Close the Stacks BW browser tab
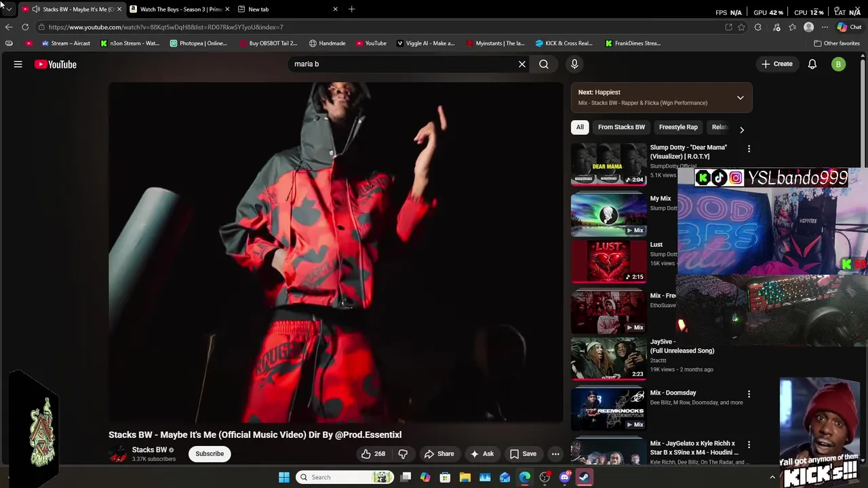868x488 pixels. 119,9
